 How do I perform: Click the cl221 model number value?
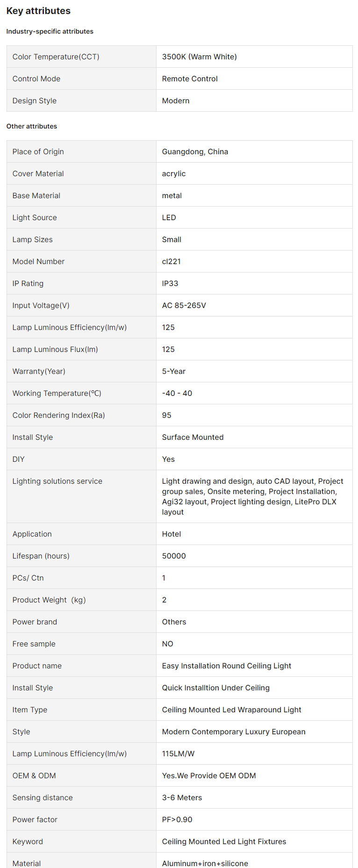pyautogui.click(x=171, y=261)
